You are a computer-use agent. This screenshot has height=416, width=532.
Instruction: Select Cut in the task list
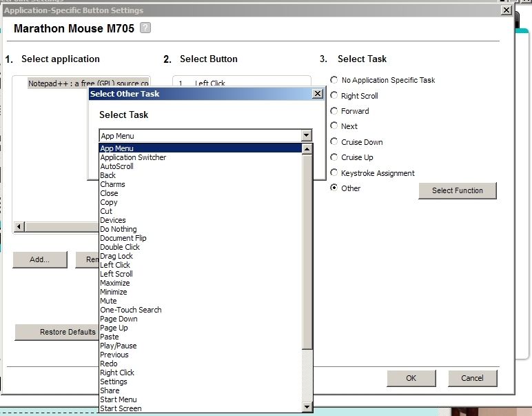point(200,211)
